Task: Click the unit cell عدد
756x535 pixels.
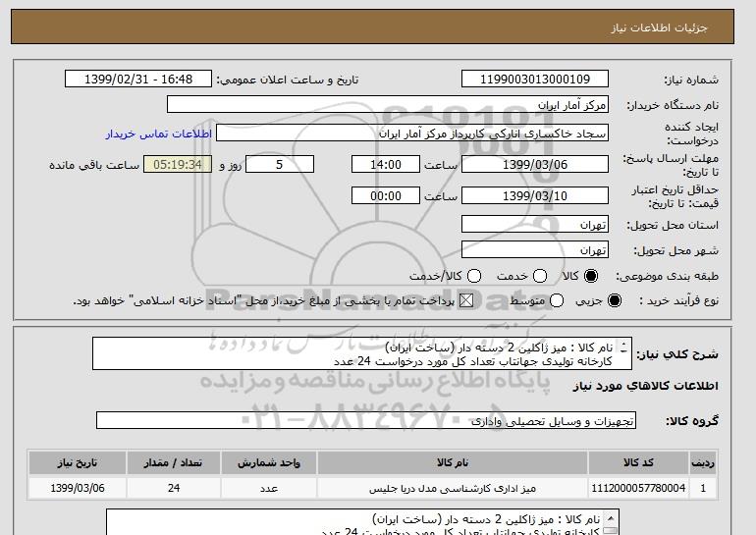Action: click(x=269, y=488)
